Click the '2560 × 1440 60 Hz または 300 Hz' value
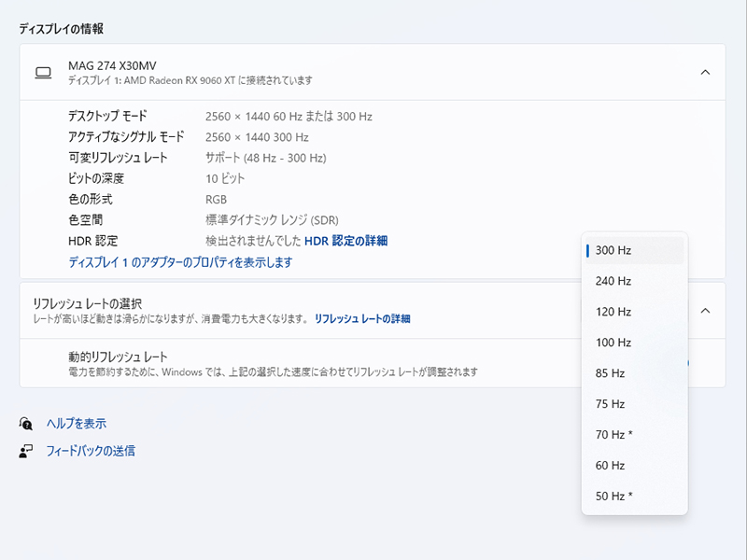The image size is (747, 560). point(289,117)
